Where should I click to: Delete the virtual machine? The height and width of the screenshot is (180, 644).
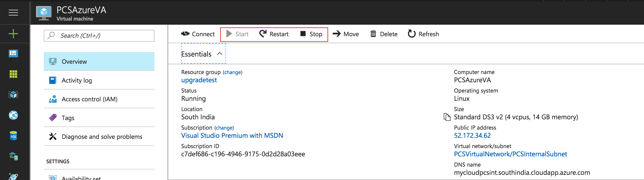384,34
